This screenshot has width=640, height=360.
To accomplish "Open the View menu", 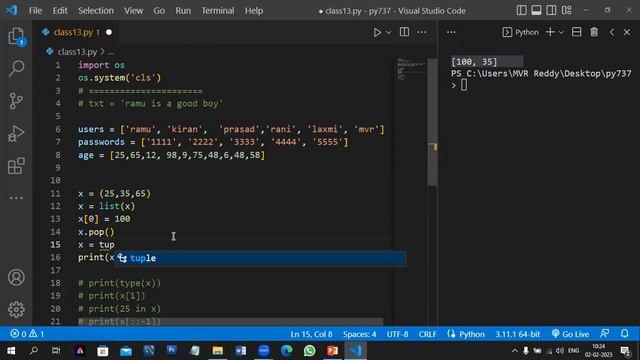I will (133, 11).
